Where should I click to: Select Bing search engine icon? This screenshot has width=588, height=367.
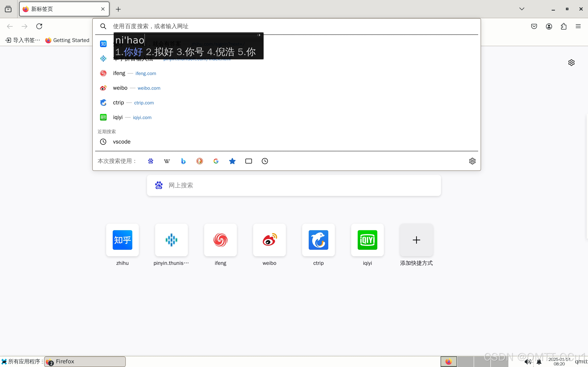coord(183,161)
